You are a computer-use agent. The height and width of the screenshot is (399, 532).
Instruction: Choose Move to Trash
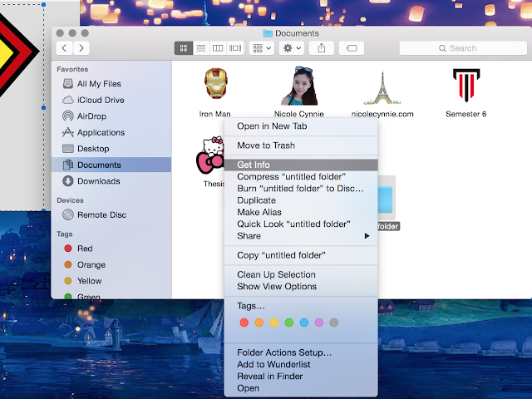(x=301, y=145)
